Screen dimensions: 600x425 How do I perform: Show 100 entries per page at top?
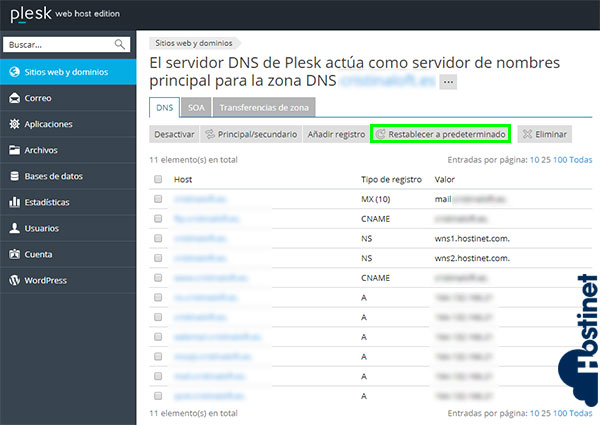point(560,160)
